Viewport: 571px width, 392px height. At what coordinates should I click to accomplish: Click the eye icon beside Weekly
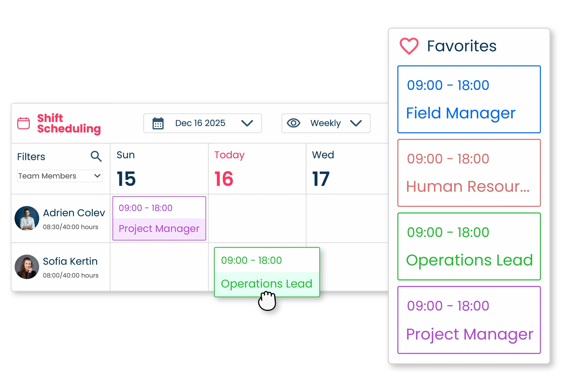tap(293, 123)
